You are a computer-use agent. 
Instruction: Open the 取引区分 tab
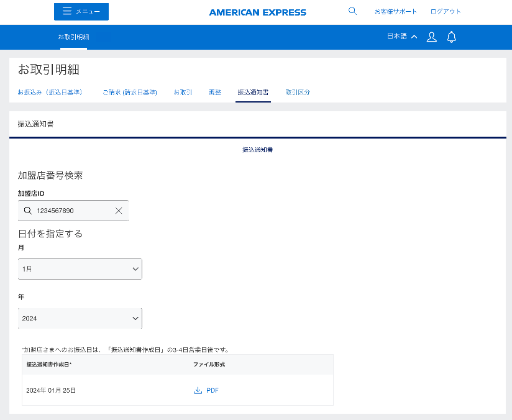coord(298,91)
